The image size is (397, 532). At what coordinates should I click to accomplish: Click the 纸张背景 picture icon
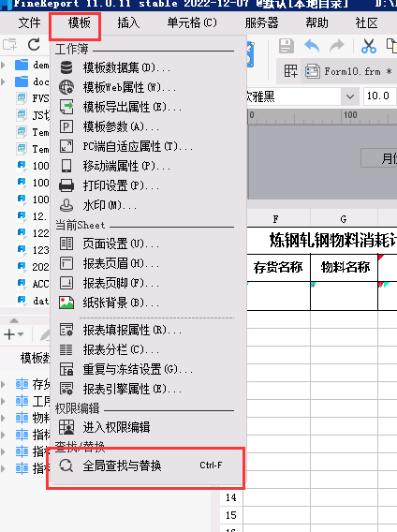[x=66, y=303]
